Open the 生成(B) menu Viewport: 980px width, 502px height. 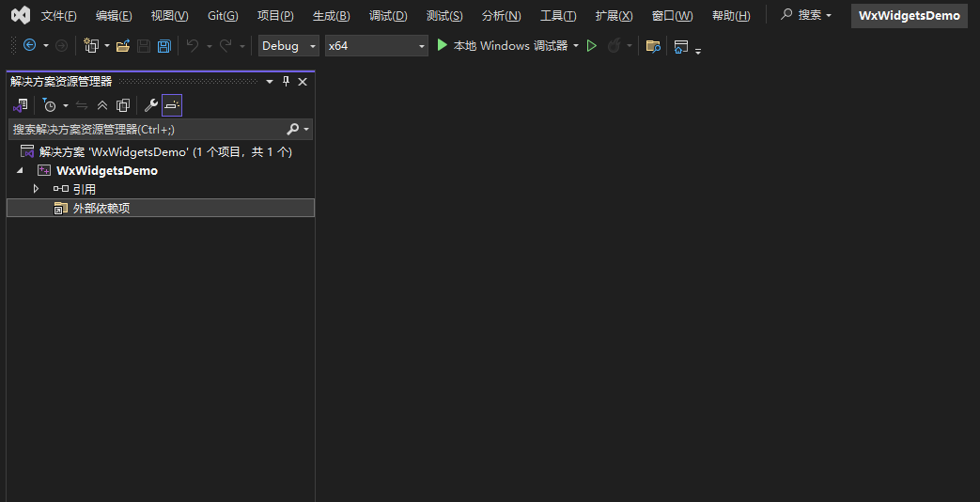(332, 16)
